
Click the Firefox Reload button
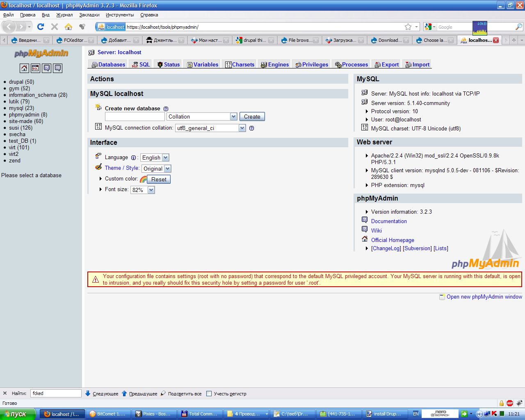(x=40, y=27)
